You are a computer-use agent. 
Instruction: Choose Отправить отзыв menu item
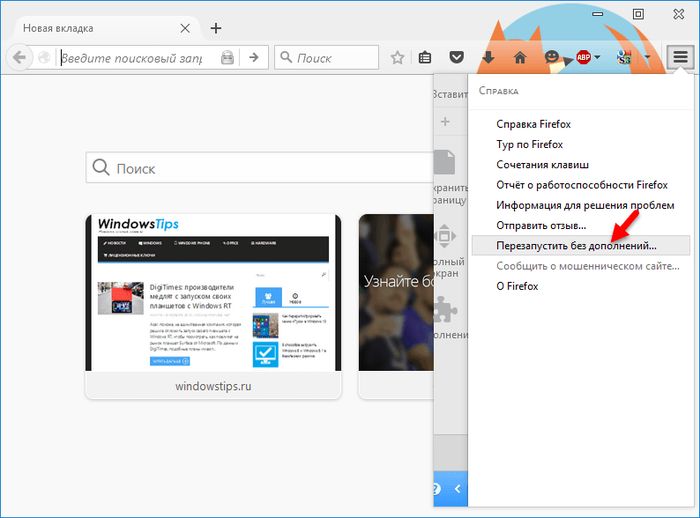point(541,226)
